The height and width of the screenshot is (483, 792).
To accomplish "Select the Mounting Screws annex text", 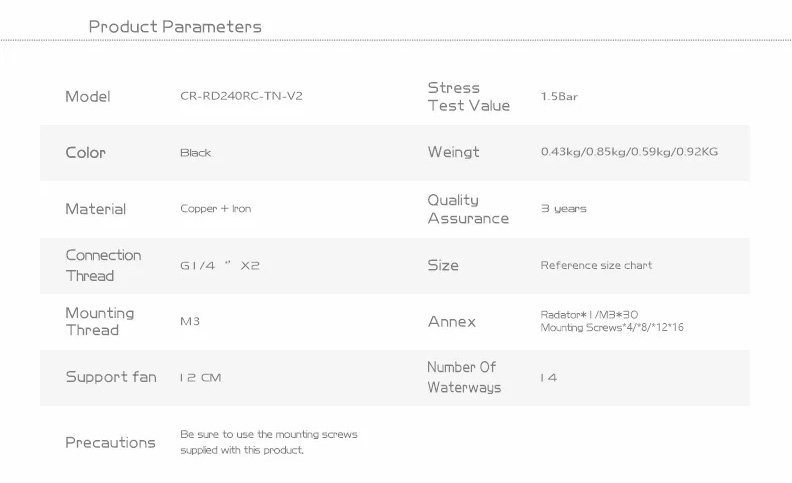I will coord(612,327).
